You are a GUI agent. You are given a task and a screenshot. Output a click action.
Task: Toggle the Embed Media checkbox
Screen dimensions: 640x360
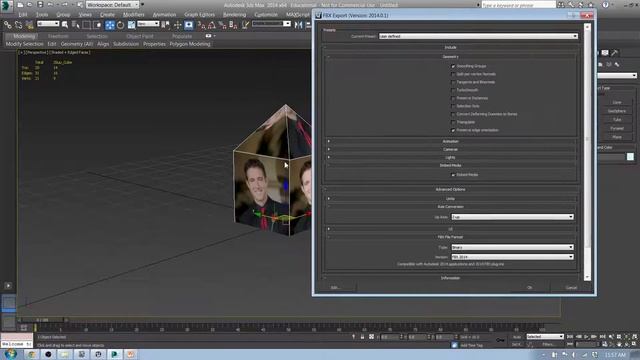click(453, 175)
